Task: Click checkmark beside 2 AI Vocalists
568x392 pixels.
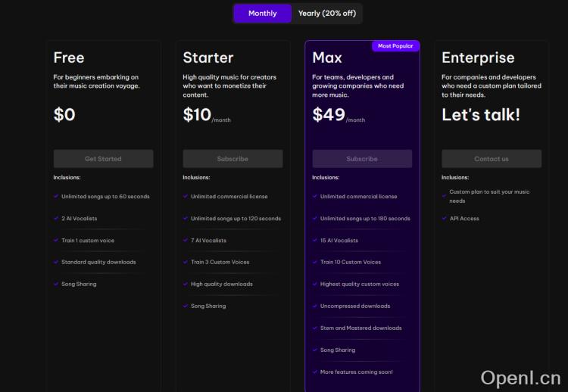Action: click(x=56, y=218)
